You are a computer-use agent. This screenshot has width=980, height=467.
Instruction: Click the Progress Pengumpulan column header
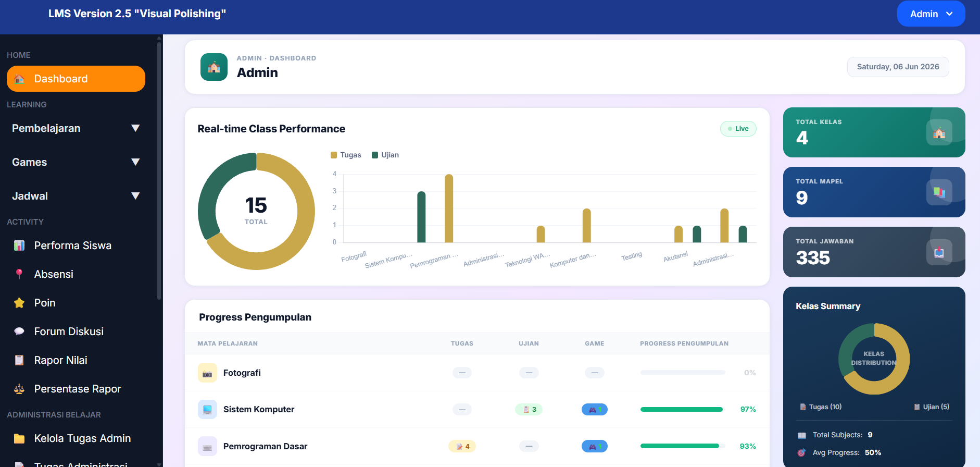click(x=684, y=343)
